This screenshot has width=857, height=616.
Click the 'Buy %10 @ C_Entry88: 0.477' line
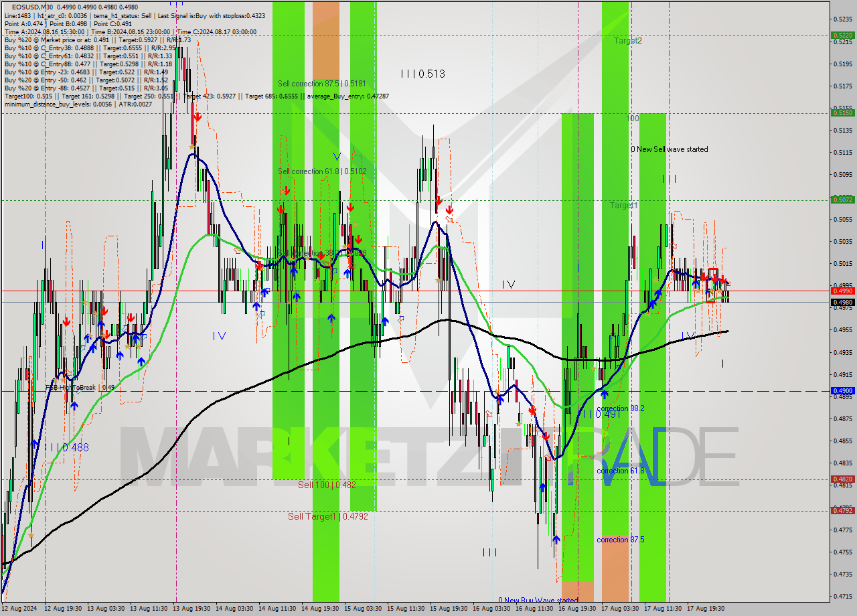(x=88, y=64)
